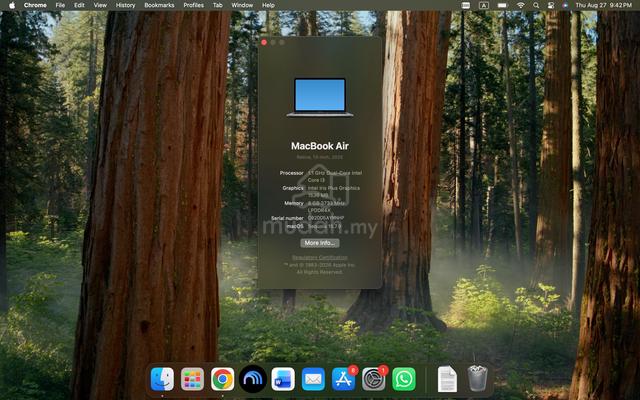
Task: Click the Siri icon in menu bar
Action: 565,5
